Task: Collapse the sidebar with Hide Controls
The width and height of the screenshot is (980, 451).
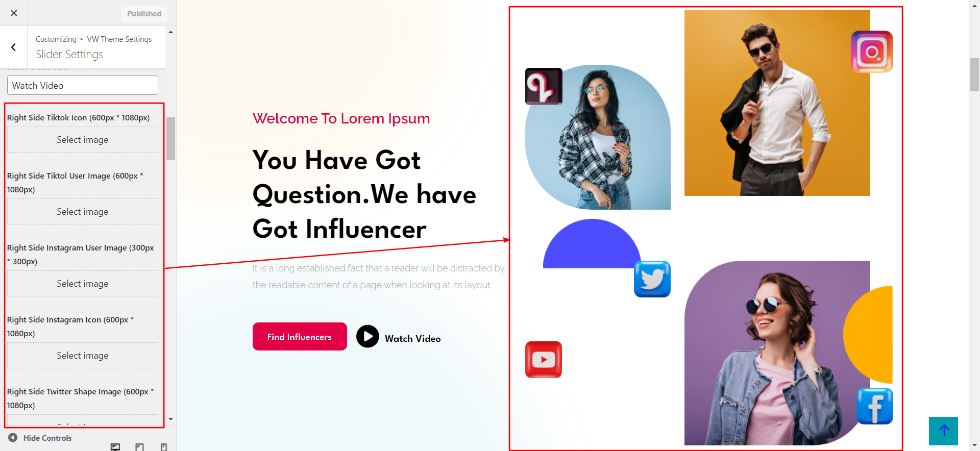Action: [40, 438]
